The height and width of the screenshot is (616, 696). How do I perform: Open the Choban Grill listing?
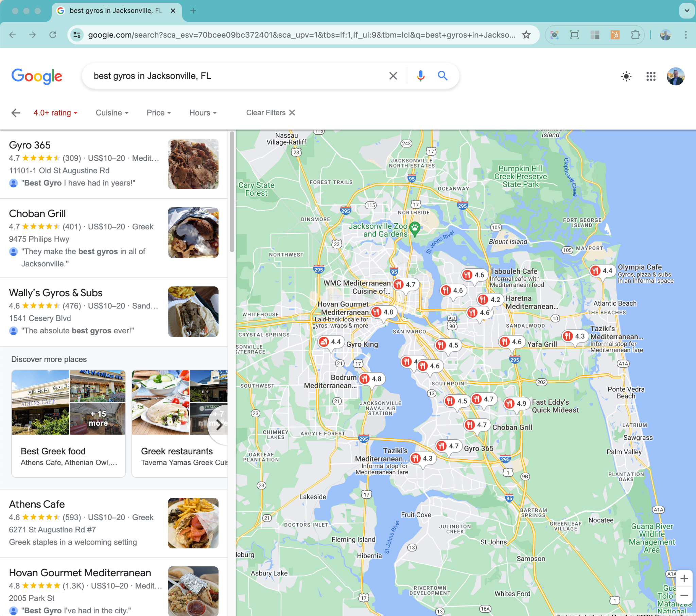pyautogui.click(x=114, y=238)
